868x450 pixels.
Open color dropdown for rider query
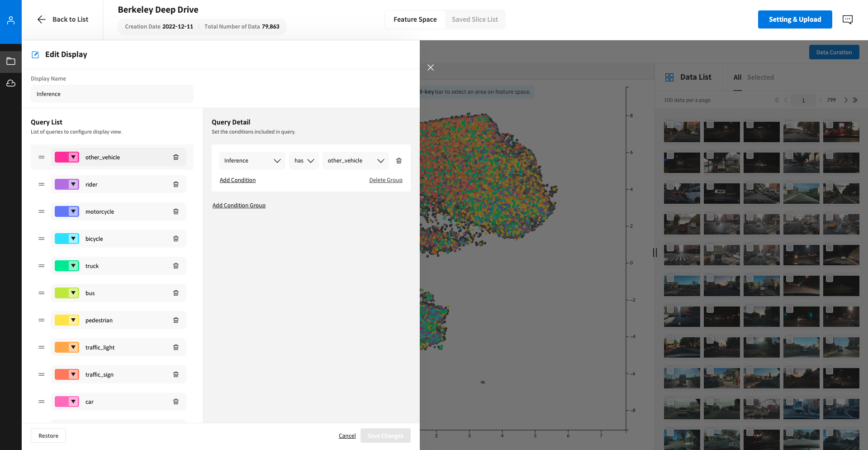click(x=73, y=184)
